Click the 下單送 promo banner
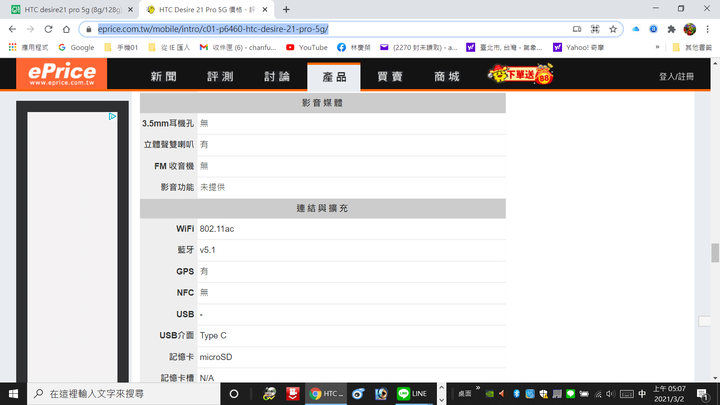720x405 pixels. pyautogui.click(x=521, y=73)
